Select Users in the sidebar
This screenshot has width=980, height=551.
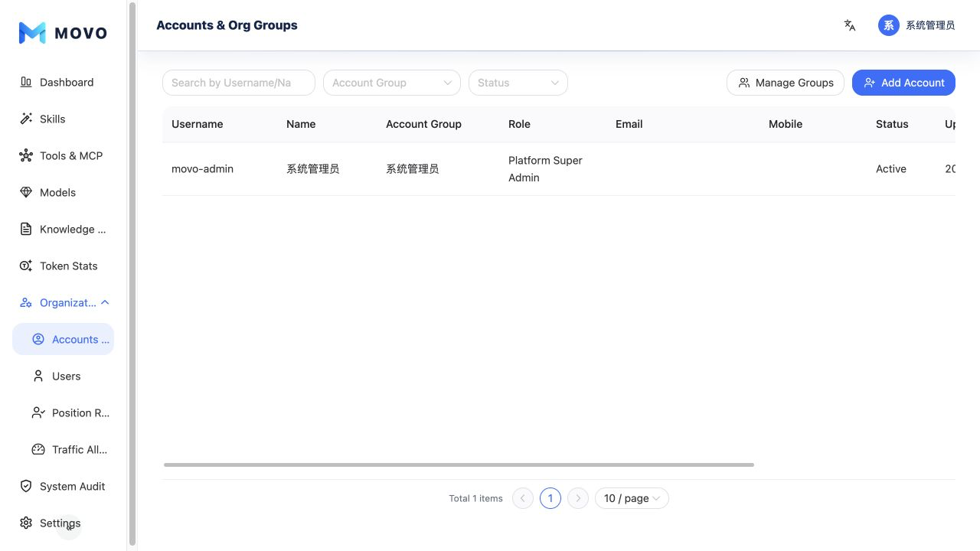pyautogui.click(x=64, y=376)
